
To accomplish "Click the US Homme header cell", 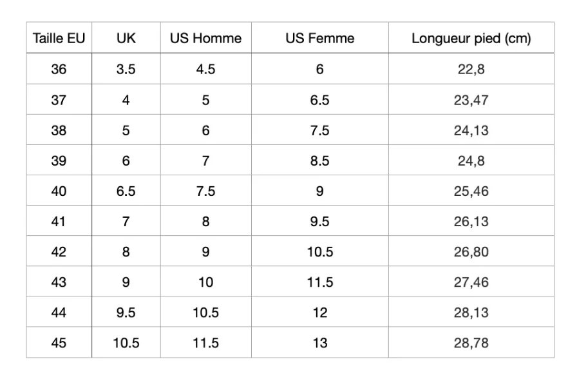I will [x=206, y=38].
